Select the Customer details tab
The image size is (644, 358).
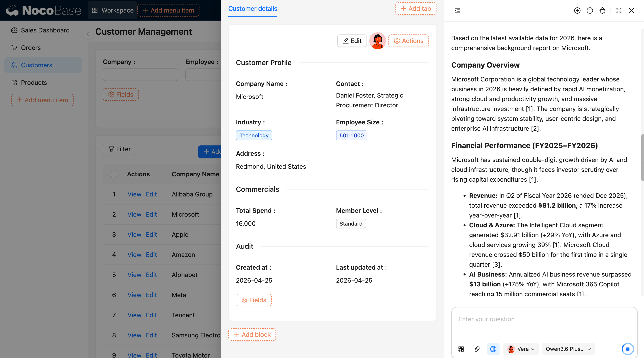point(252,9)
